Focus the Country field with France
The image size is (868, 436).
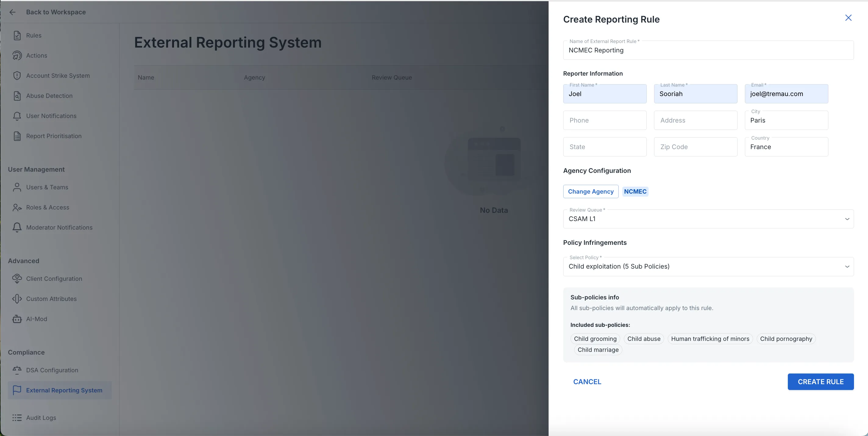pos(786,147)
